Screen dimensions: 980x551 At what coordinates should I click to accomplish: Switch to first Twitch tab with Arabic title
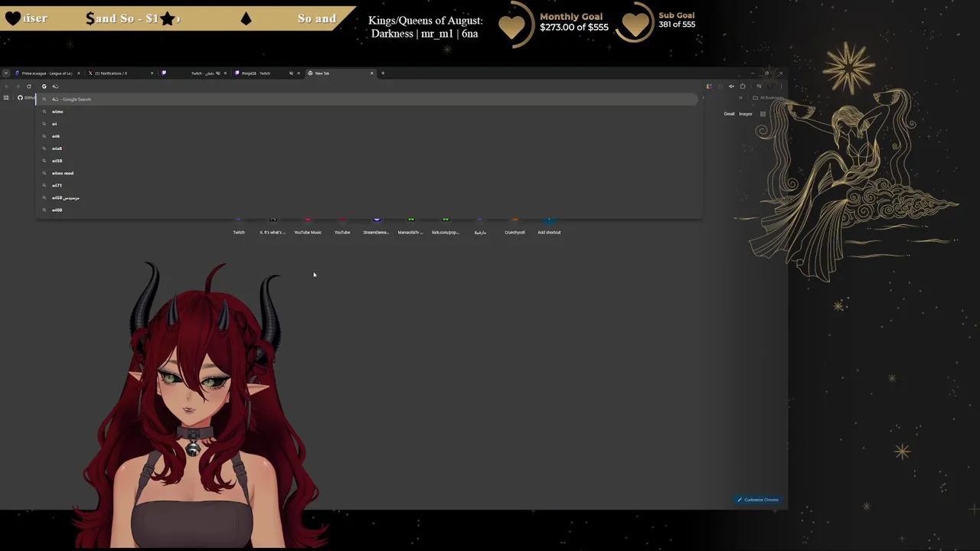click(x=196, y=73)
